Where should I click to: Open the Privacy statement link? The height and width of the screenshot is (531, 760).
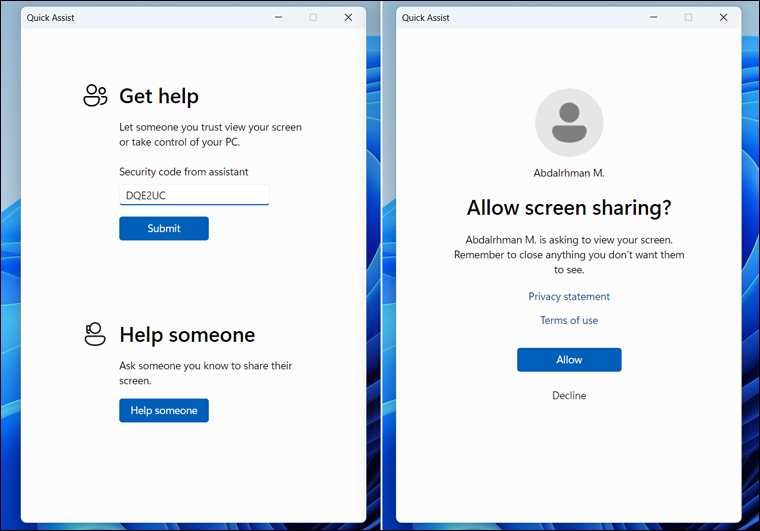569,297
